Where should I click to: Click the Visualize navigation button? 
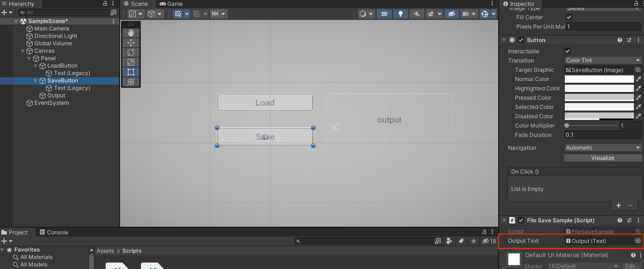tap(603, 158)
